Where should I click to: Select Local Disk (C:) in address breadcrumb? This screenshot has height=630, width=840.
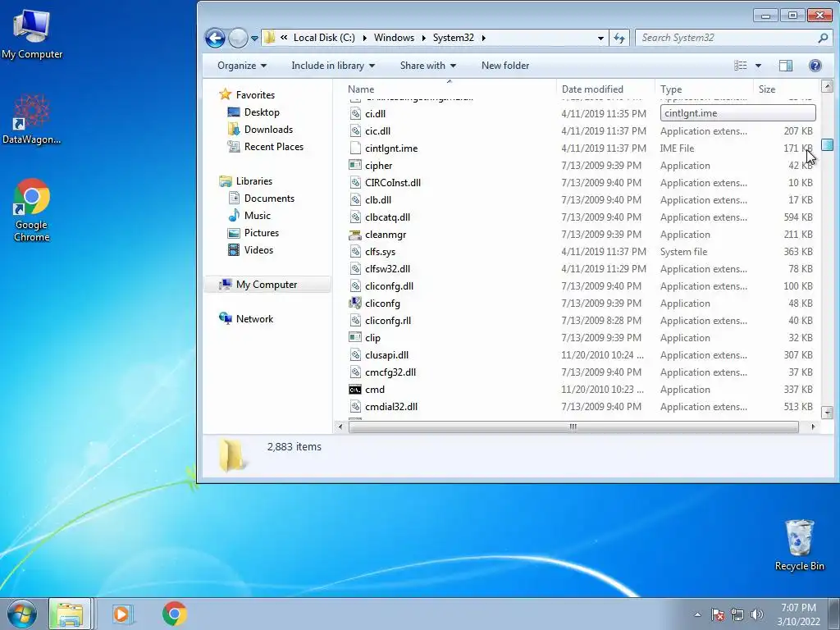[x=324, y=38]
